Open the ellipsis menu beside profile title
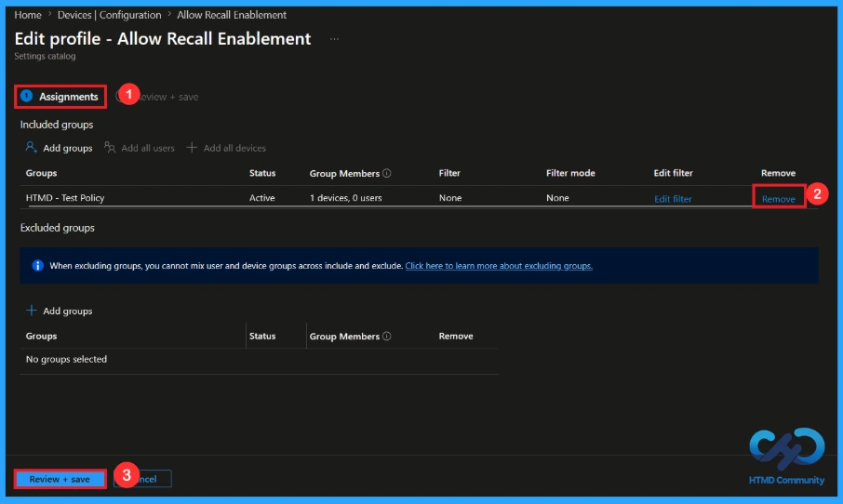 click(x=334, y=39)
